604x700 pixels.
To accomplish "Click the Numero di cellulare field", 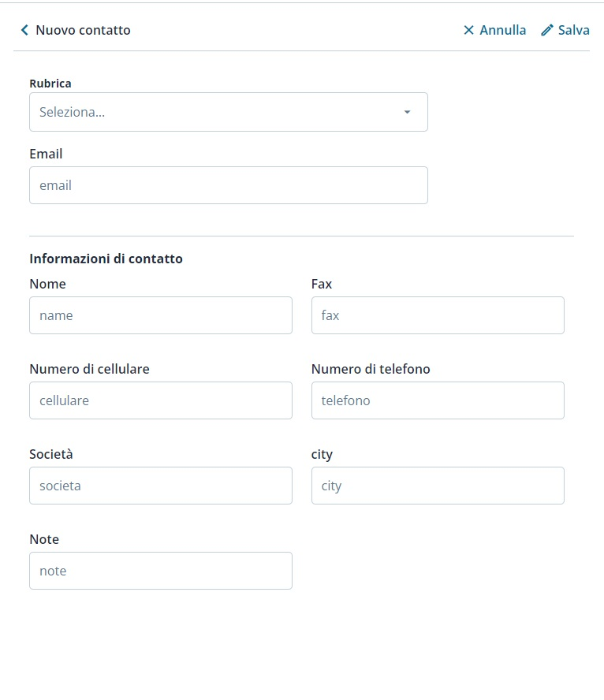I will (160, 400).
